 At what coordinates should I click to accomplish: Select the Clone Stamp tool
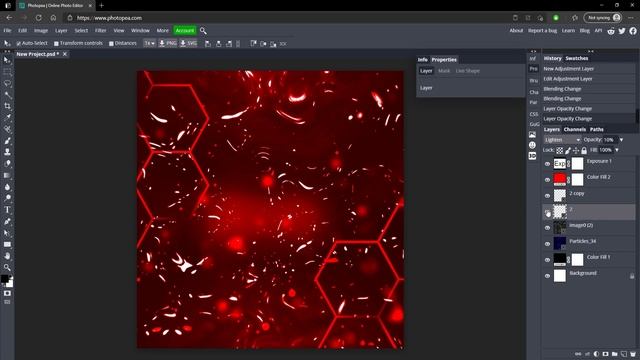pos(7,152)
